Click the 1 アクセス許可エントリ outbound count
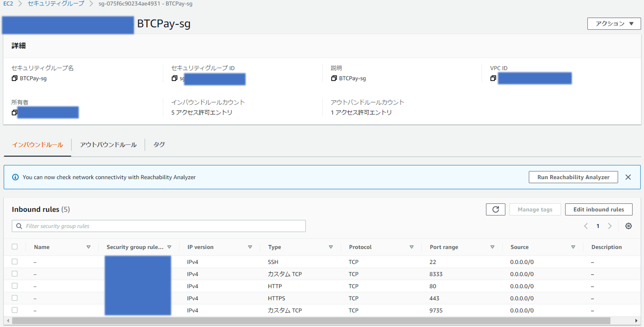The height and width of the screenshot is (327, 644). pos(361,113)
